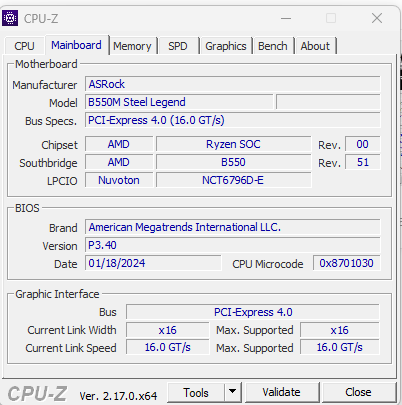Click the Manufacturer label
Viewport: 402px width, 405px height.
pos(45,85)
